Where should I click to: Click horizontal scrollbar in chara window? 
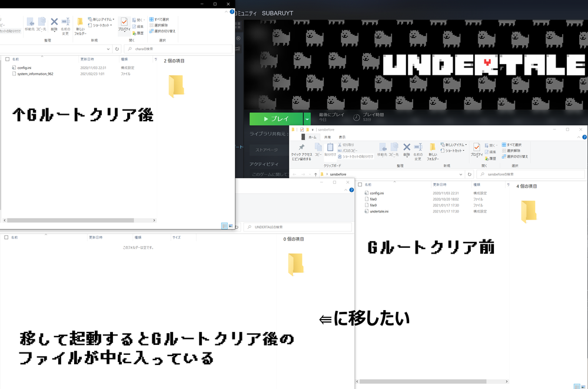[x=71, y=221]
